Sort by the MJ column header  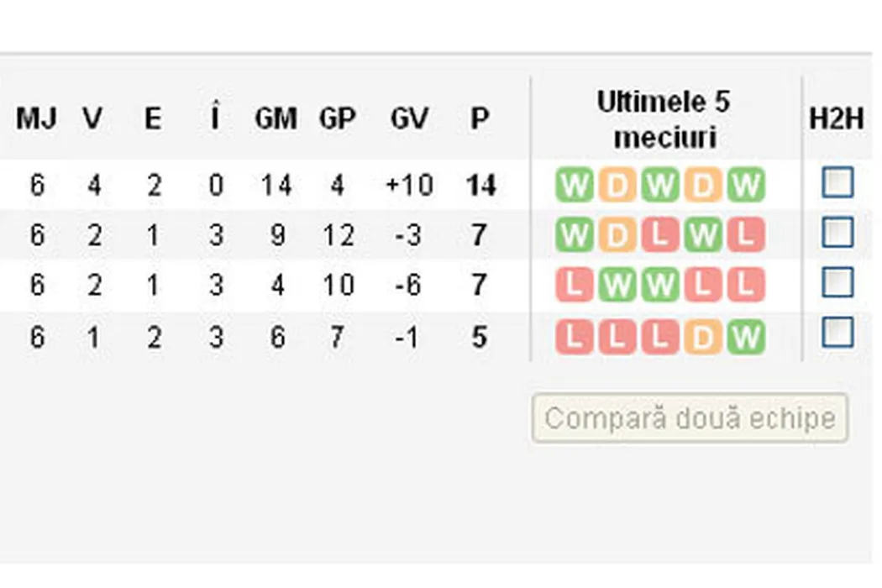(36, 119)
